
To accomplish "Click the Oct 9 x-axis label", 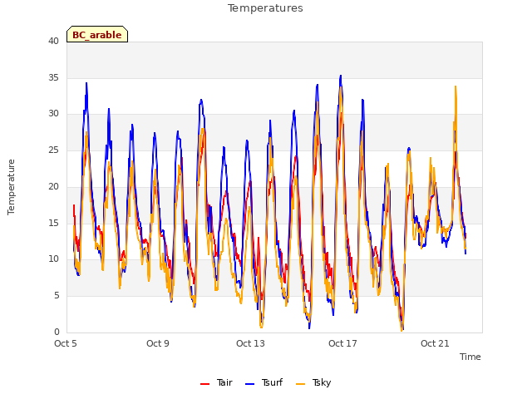I will tap(158, 343).
